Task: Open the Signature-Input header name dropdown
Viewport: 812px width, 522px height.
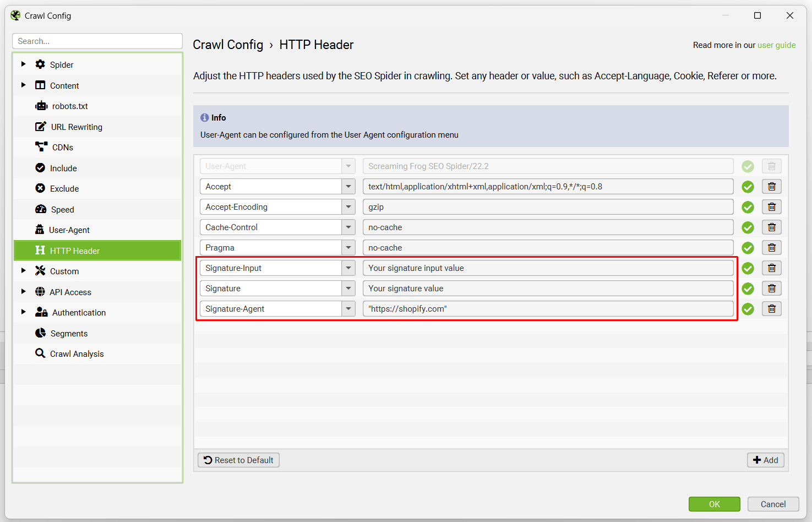Action: point(348,268)
